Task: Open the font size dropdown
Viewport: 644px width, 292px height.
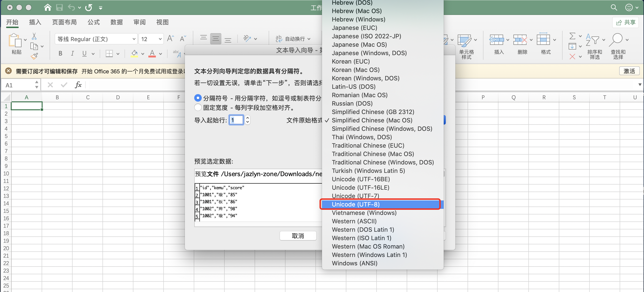Action: click(x=160, y=39)
